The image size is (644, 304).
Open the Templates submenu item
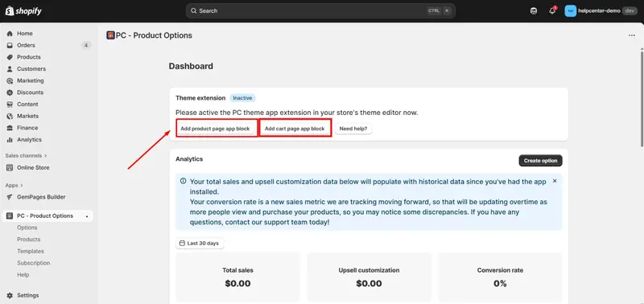click(31, 252)
